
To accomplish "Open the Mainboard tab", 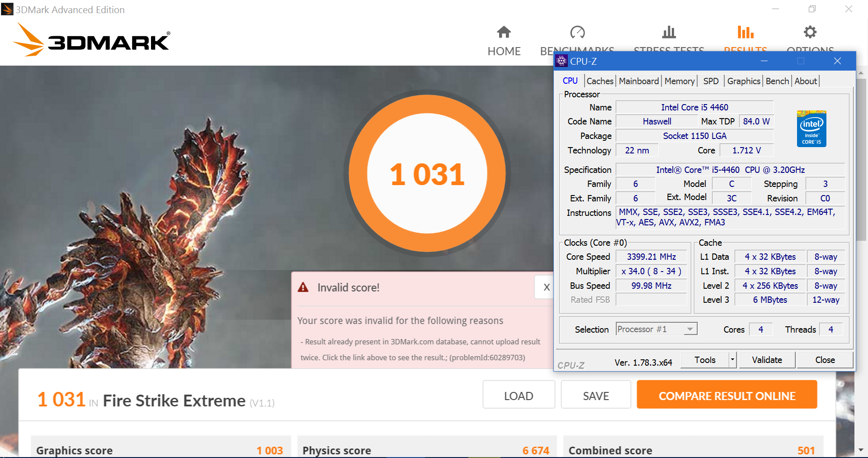I will [639, 81].
